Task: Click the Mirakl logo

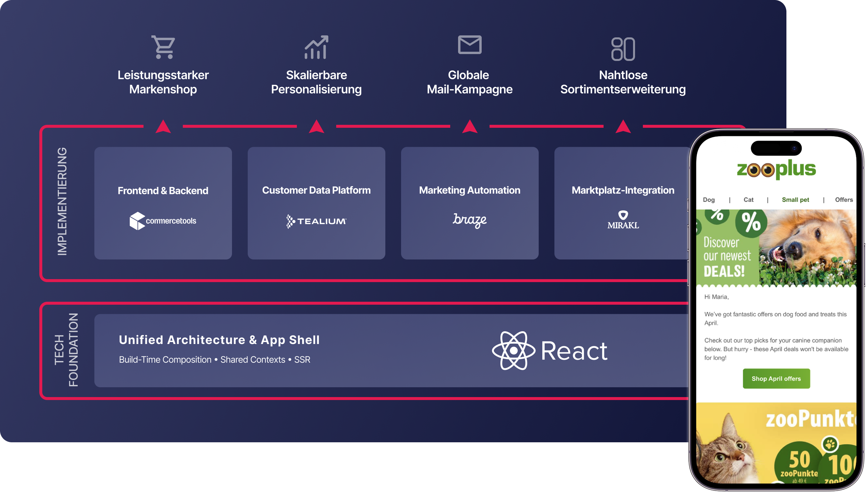Action: 623,220
